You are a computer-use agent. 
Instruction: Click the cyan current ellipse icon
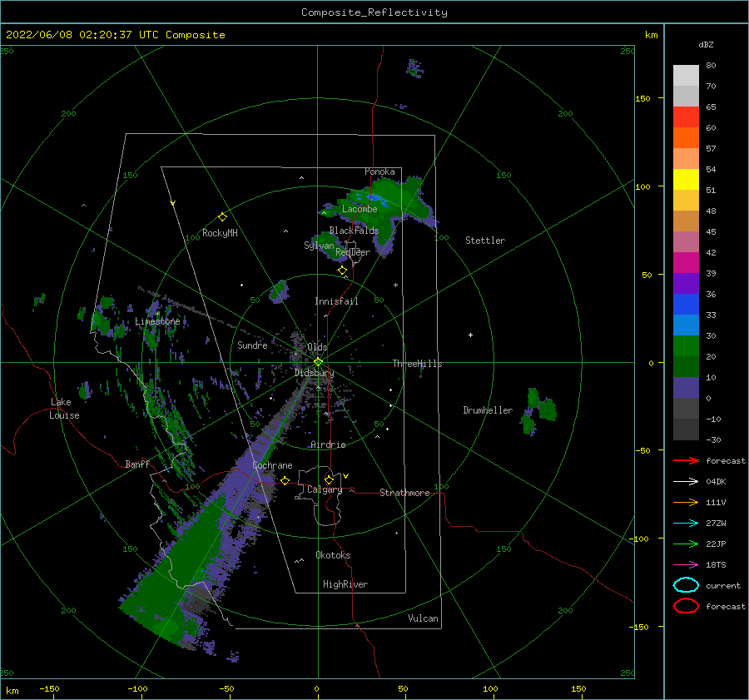[686, 585]
